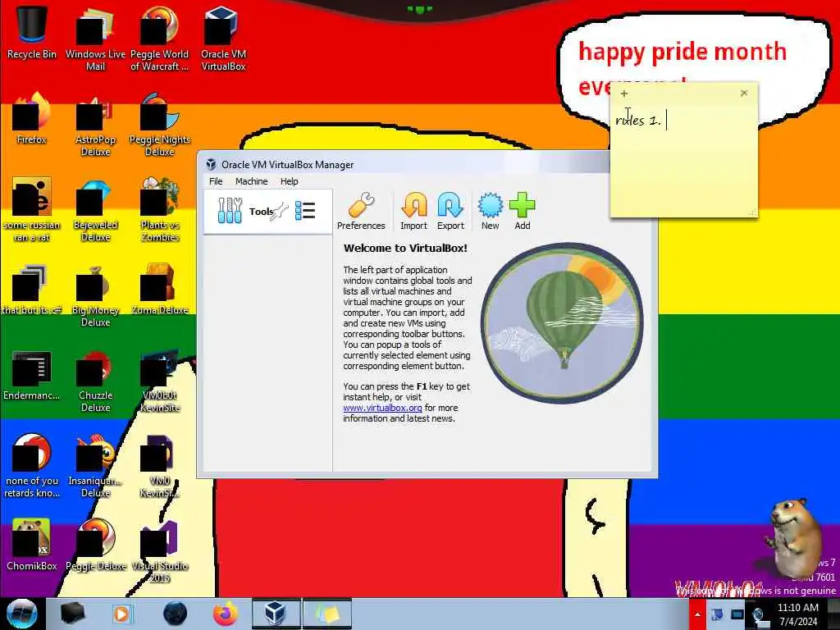Open the Machine menu

(x=251, y=181)
